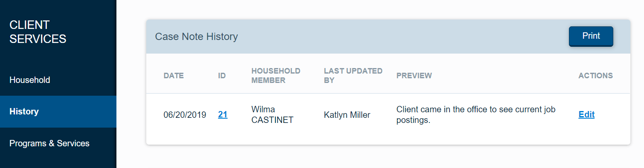
Task: Sort by the DATE column header
Action: pos(174,76)
